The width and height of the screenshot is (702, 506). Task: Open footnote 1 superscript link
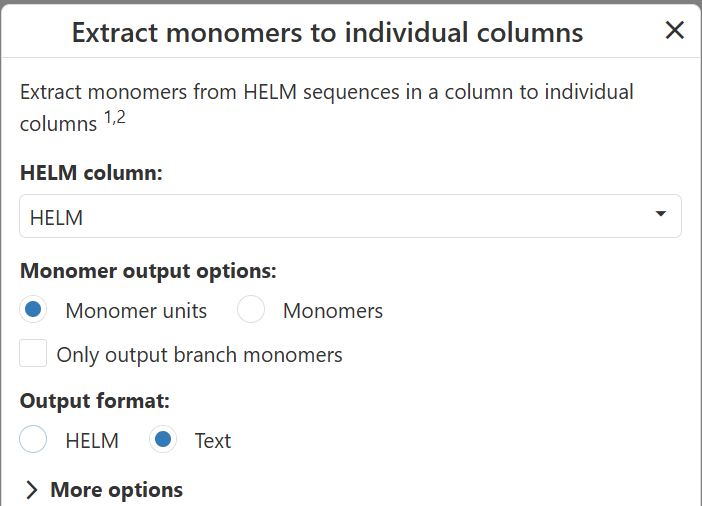[x=108, y=118]
